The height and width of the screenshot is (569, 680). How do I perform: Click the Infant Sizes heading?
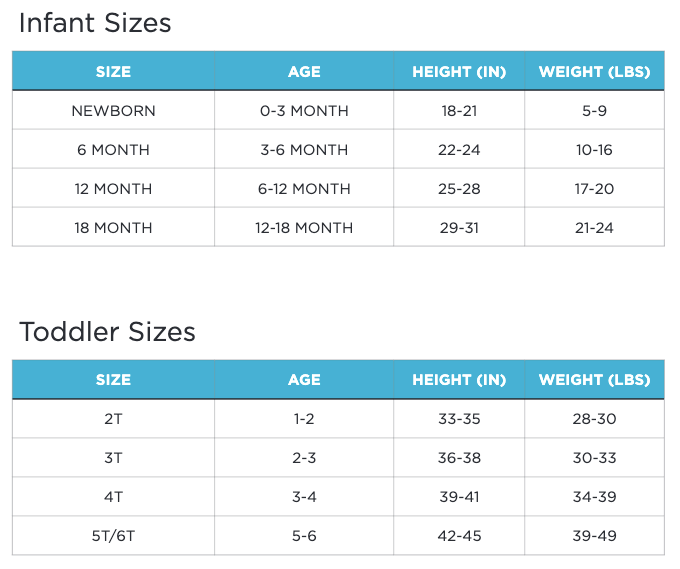95,23
